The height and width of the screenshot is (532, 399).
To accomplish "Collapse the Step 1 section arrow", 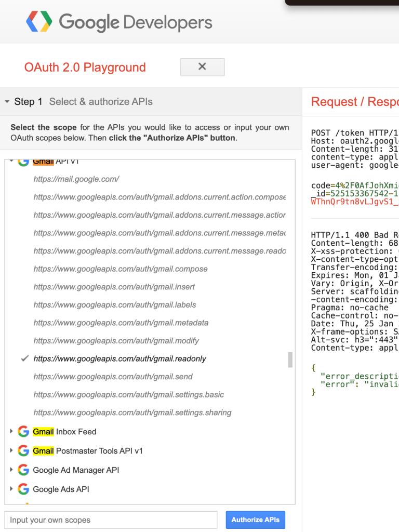I will 7,101.
